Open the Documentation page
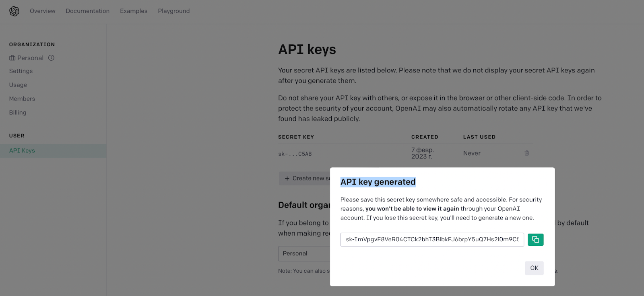The image size is (644, 296). (x=88, y=11)
